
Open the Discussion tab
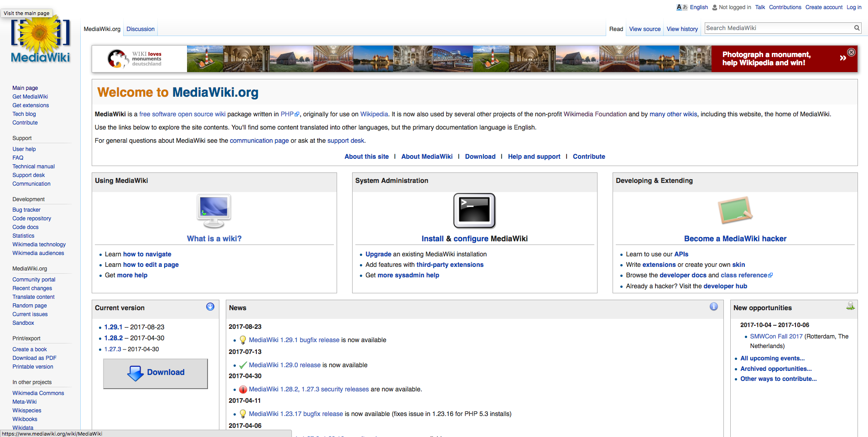140,29
